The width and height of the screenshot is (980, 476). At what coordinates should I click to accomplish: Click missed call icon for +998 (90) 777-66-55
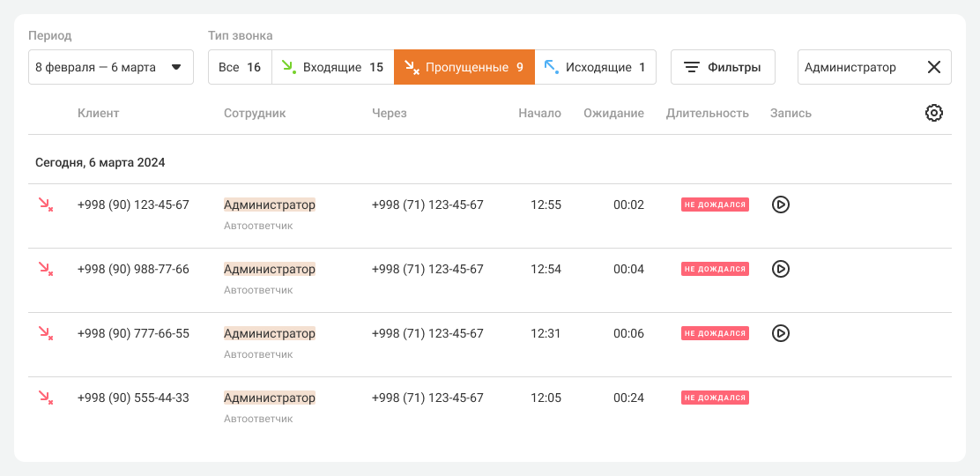pyautogui.click(x=45, y=333)
